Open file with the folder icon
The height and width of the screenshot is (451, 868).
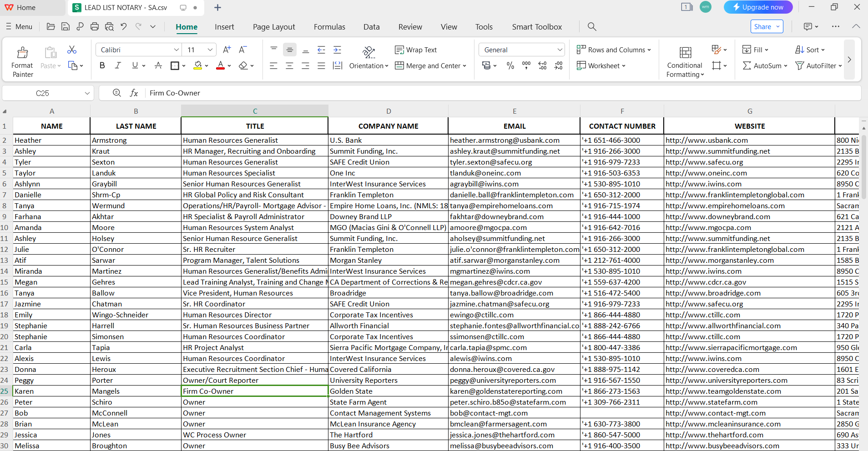click(x=51, y=27)
